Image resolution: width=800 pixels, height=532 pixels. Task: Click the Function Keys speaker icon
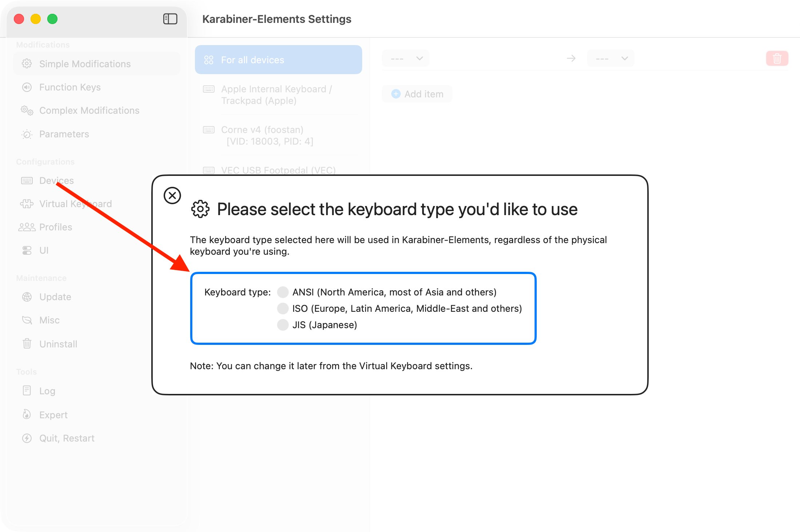pos(27,87)
